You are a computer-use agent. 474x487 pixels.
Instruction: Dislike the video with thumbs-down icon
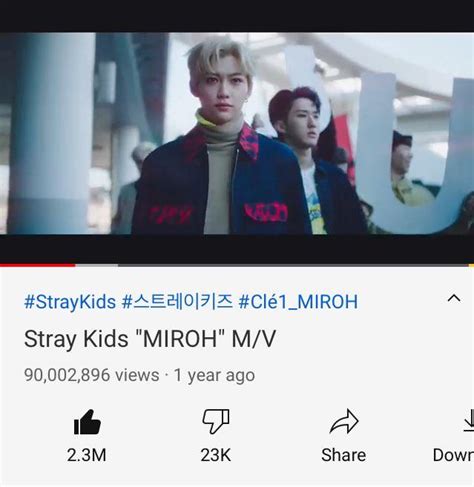216,421
